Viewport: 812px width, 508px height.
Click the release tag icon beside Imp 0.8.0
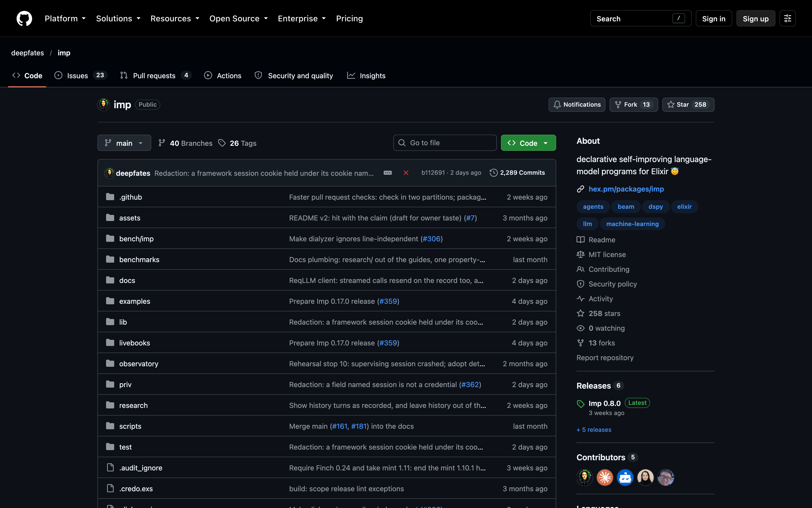coord(581,404)
